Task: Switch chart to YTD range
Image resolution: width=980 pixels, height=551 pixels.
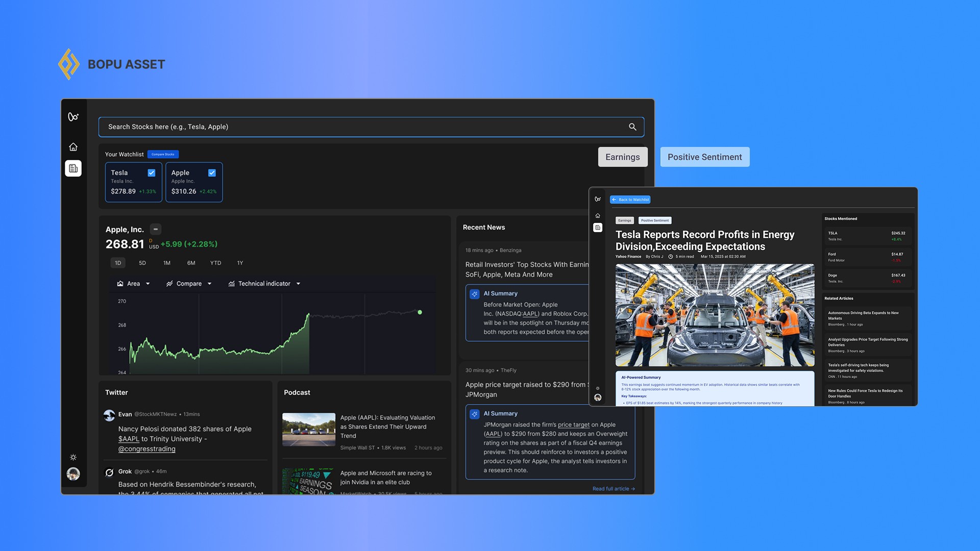Action: [215, 263]
